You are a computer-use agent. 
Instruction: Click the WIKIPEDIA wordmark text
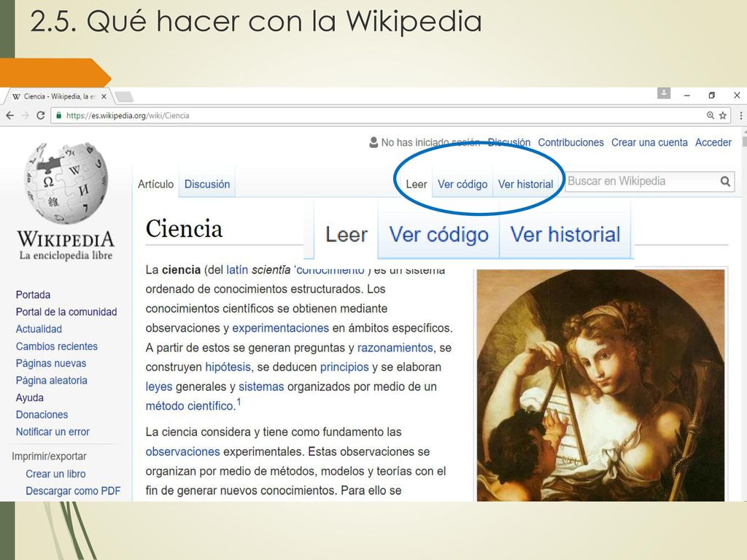point(66,238)
